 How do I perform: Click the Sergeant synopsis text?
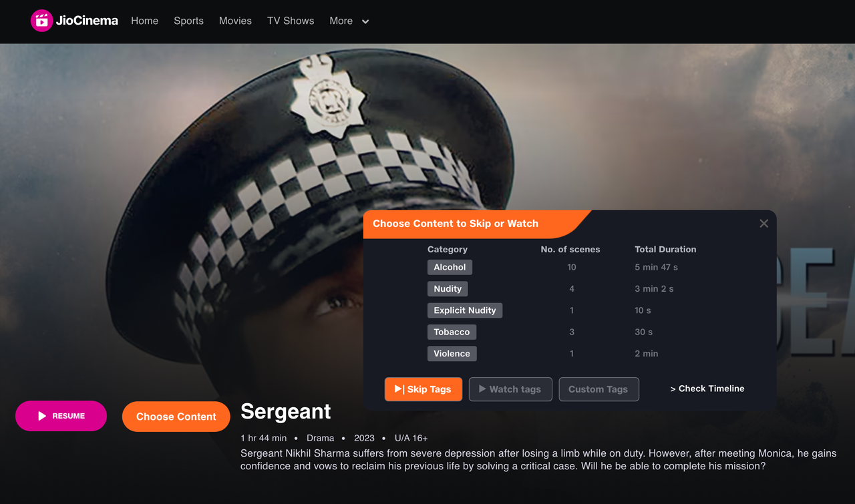click(x=538, y=459)
